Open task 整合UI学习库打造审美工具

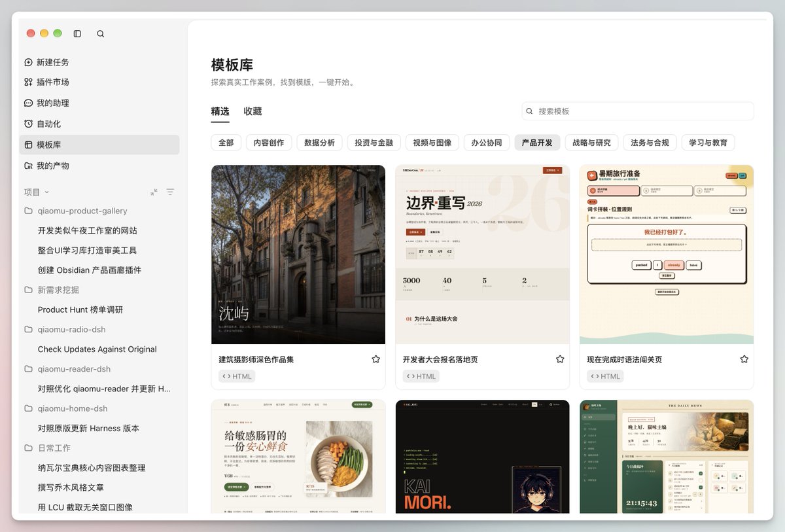pos(88,250)
